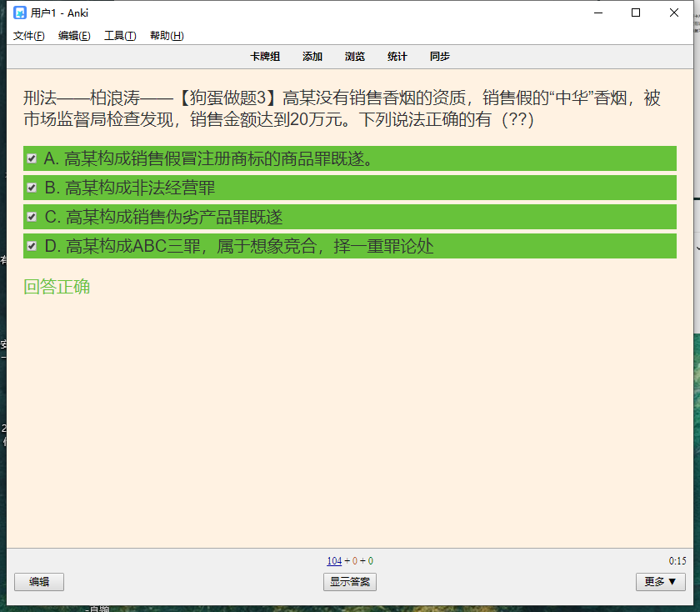The image size is (700, 612).
Task: Minimize the Anki window
Action: (x=598, y=13)
